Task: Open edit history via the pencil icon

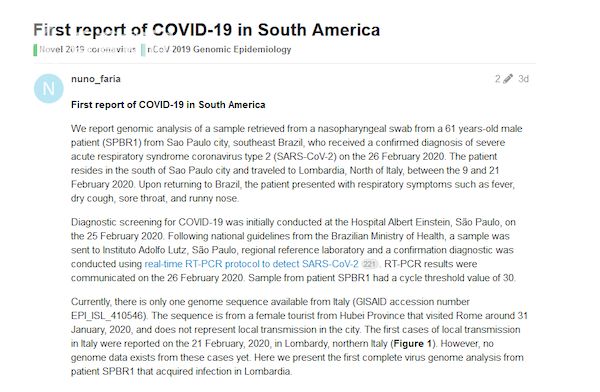Action: (508, 79)
